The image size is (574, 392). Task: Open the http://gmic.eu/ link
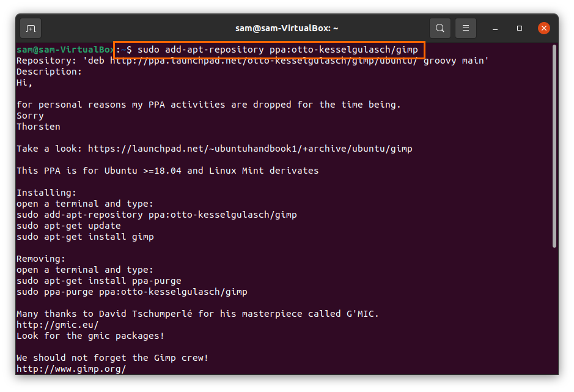(57, 325)
